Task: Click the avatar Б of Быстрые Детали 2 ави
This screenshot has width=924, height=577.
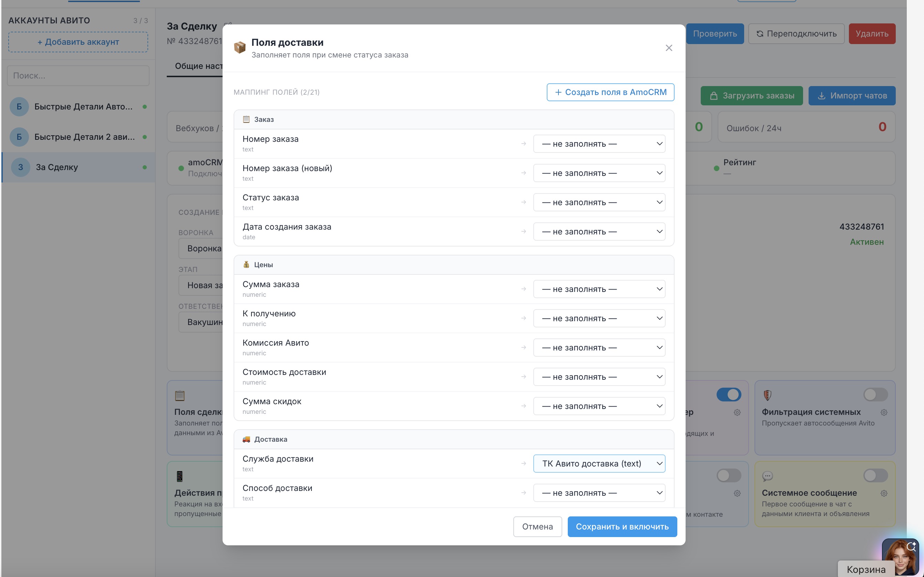Action: pos(19,137)
